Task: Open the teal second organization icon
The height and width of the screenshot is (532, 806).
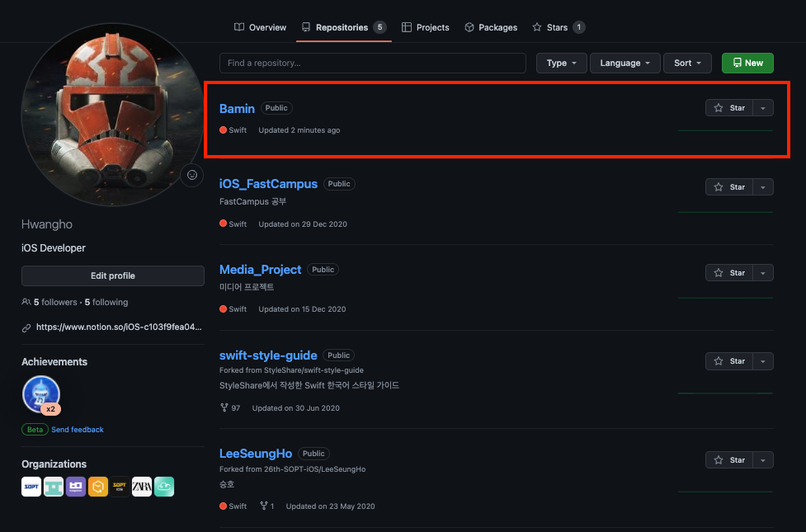Action: point(54,487)
